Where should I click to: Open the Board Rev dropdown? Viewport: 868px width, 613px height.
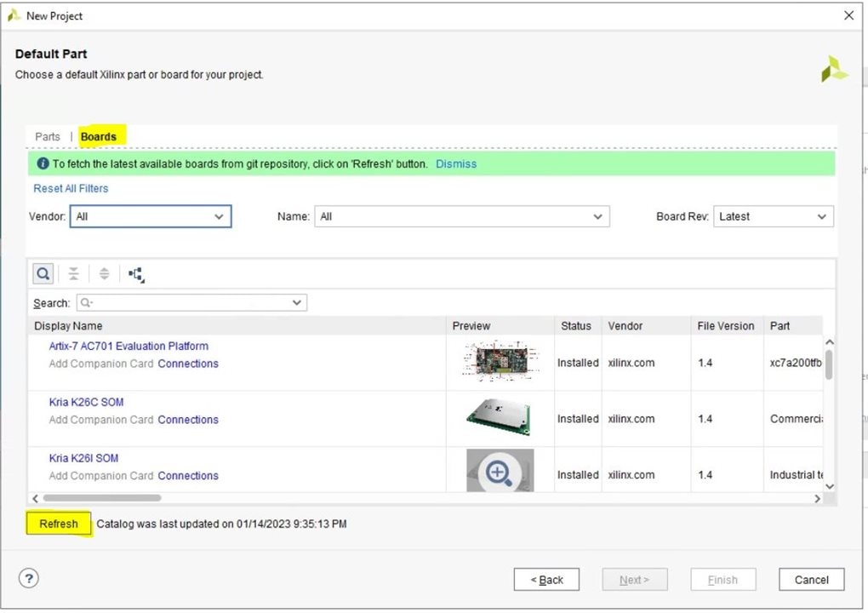(x=773, y=217)
